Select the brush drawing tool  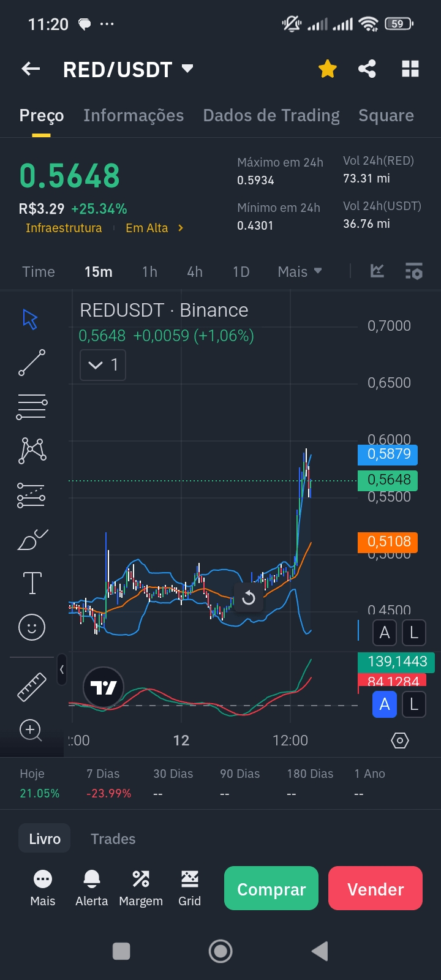[x=33, y=539]
